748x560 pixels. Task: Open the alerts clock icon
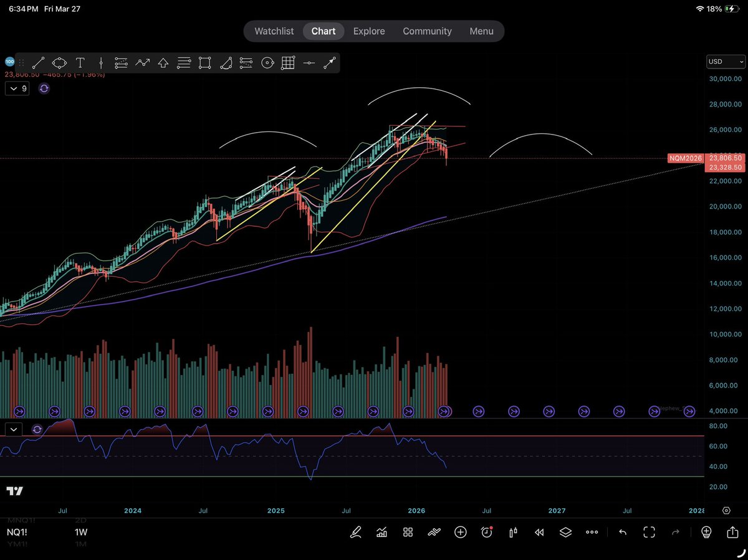(487, 532)
